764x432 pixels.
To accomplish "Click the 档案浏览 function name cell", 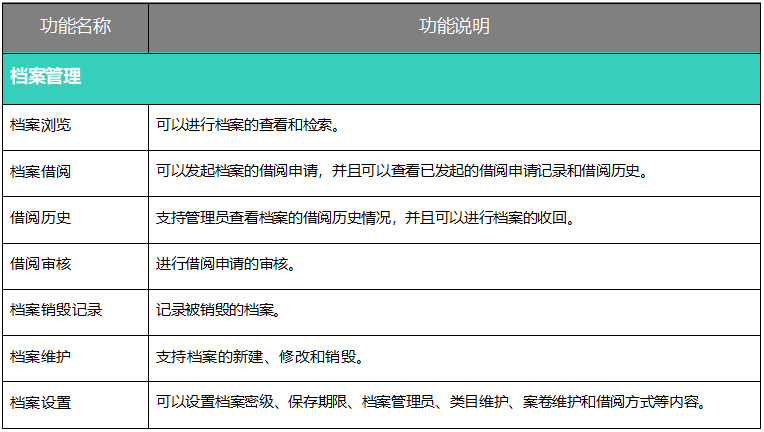I will pyautogui.click(x=40, y=126).
